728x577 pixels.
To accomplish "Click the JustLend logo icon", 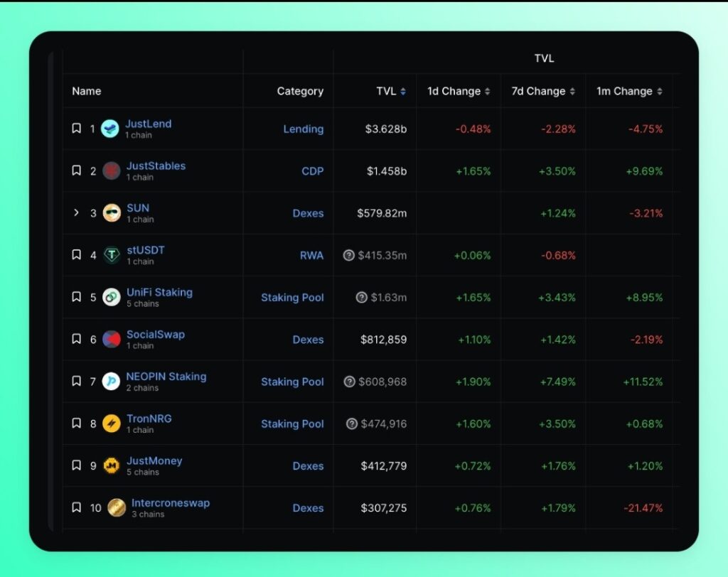I will pyautogui.click(x=110, y=129).
